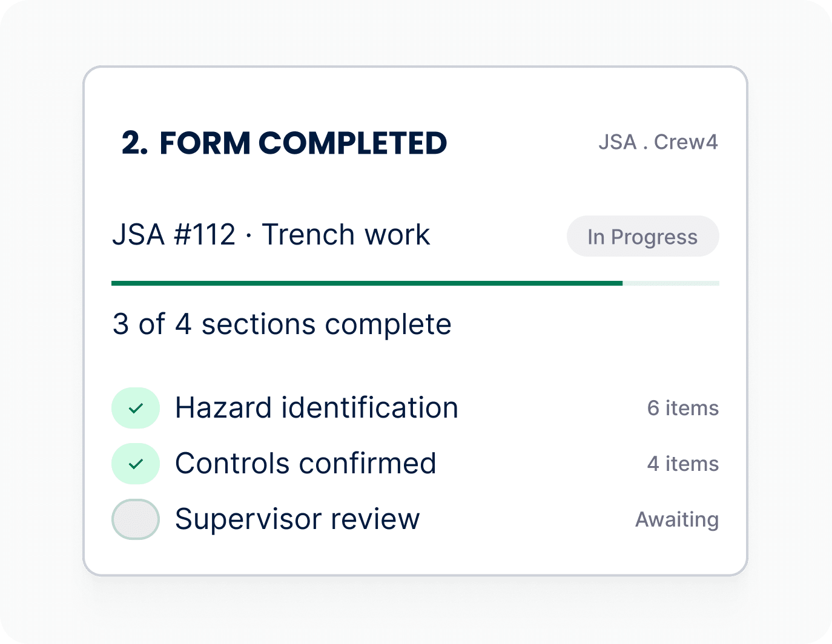
Task: Click the 4 items count
Action: coord(683,464)
